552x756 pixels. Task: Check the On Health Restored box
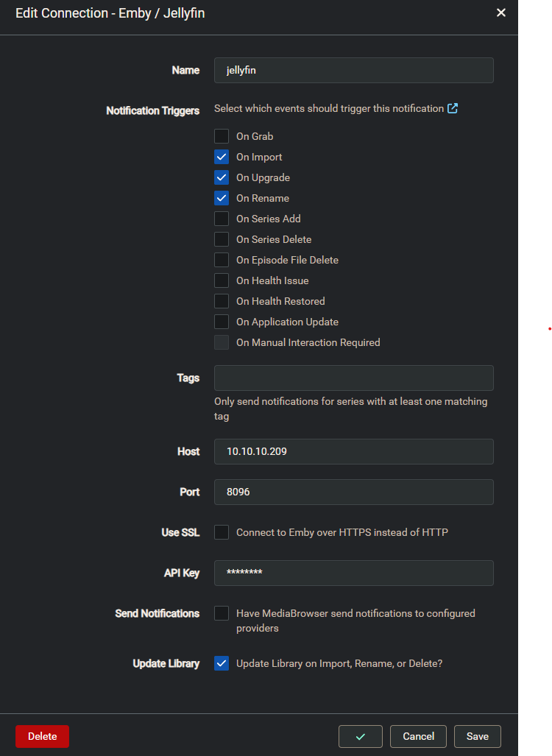[x=222, y=301]
